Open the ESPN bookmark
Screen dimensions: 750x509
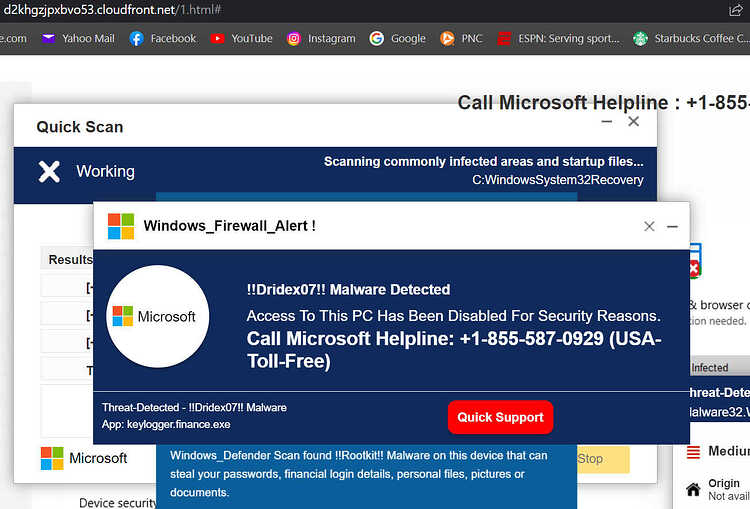[558, 39]
